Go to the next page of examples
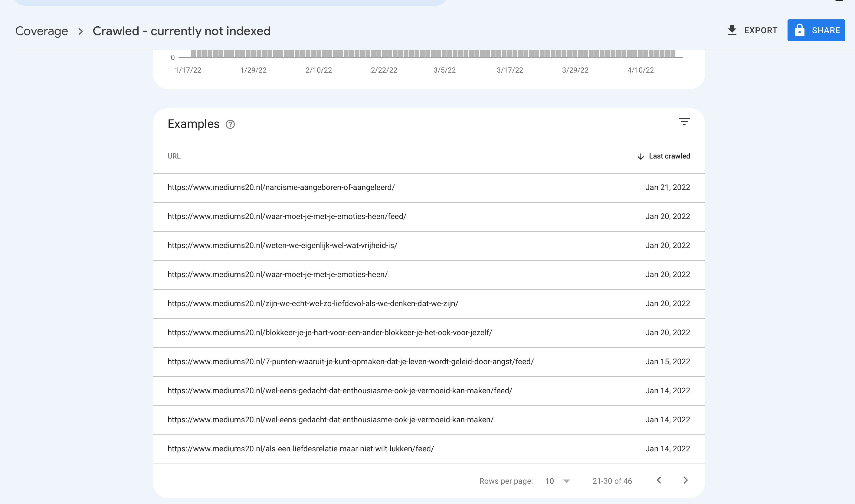 (686, 480)
